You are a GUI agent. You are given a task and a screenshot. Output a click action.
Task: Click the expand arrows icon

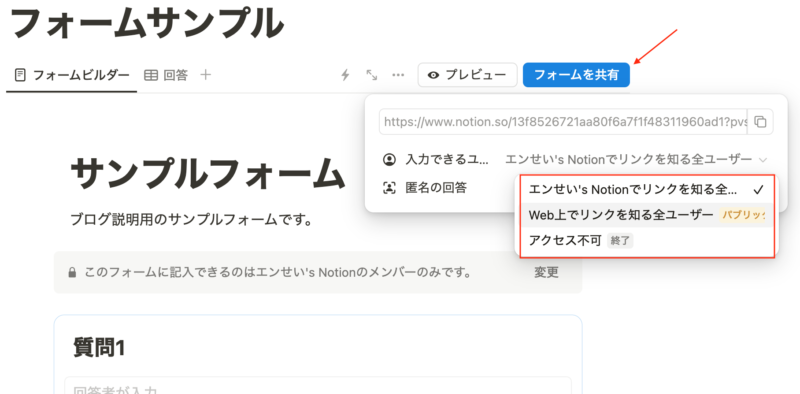(x=371, y=76)
